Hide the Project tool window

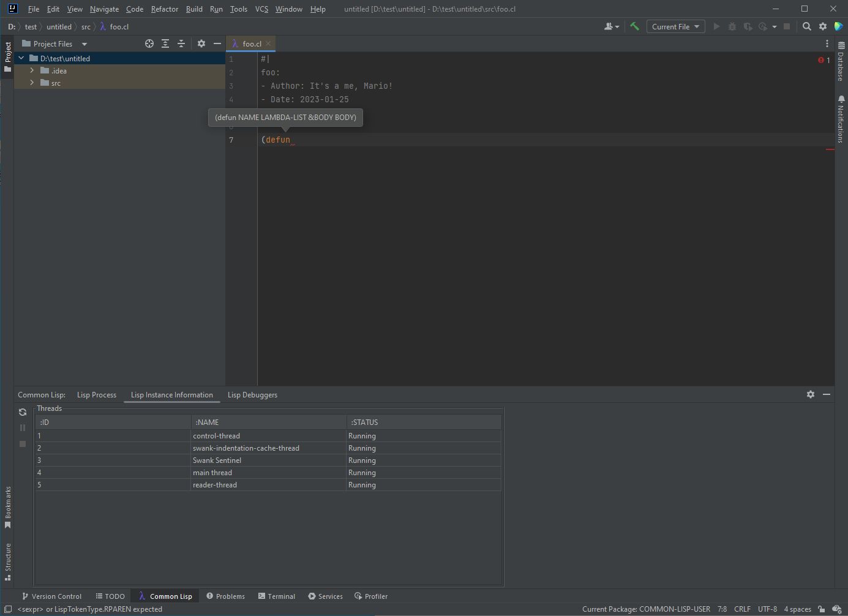(x=217, y=43)
